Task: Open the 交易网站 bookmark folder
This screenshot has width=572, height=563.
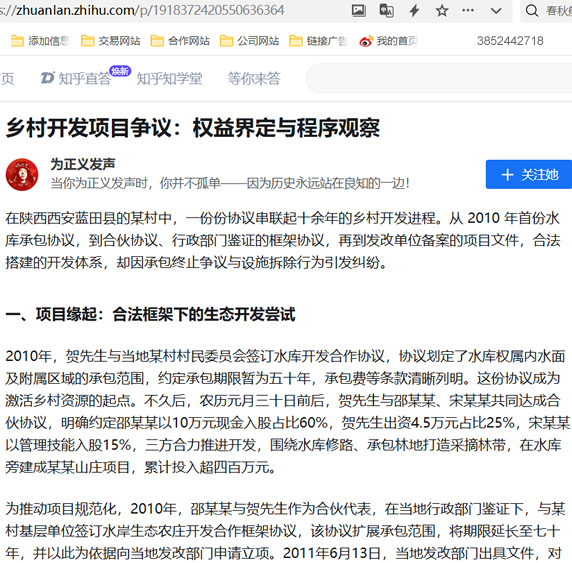Action: (x=111, y=41)
